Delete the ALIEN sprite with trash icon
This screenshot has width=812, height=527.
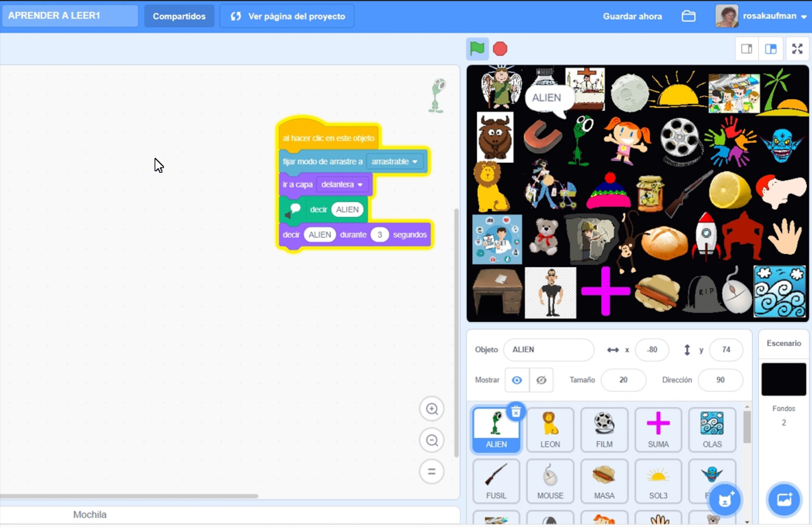pos(516,411)
